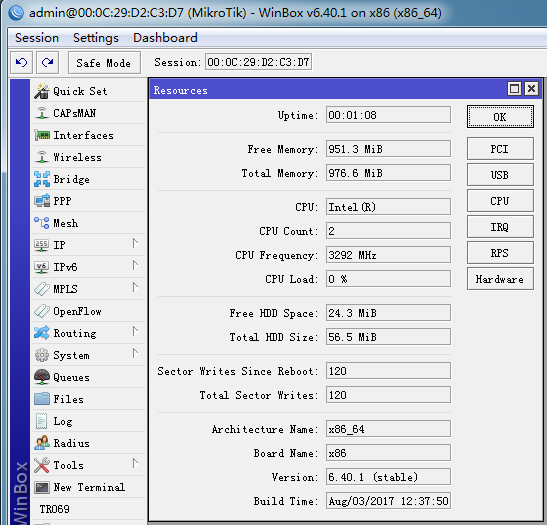Toggle Safe Mode
Image resolution: width=547 pixels, height=525 pixels.
pos(104,63)
